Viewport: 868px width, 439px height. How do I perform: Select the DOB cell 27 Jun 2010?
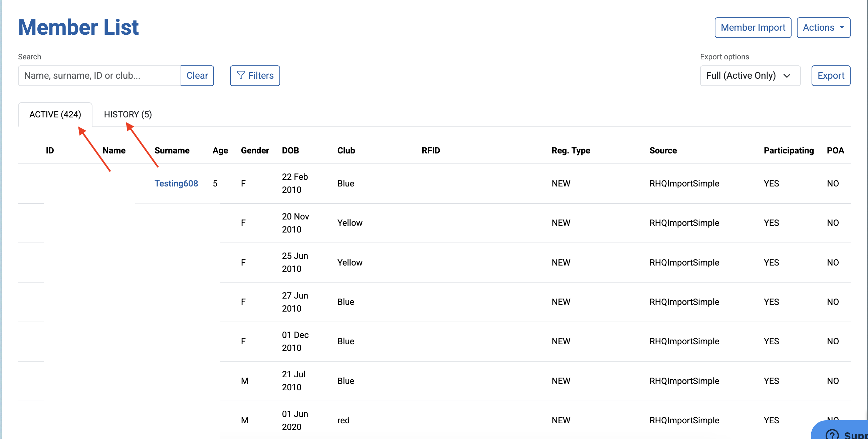[295, 302]
